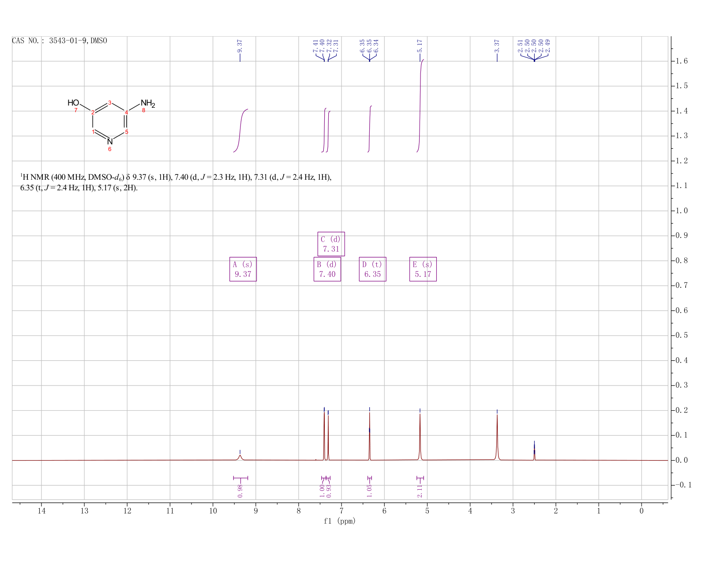Click the x-axis tick label 14
The image size is (728, 563).
(41, 511)
